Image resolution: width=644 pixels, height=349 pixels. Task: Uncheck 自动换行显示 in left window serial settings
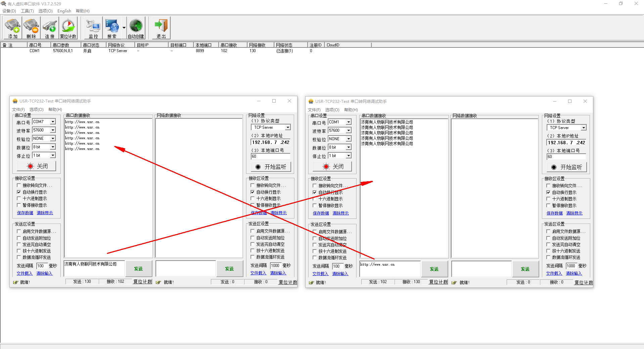point(19,192)
